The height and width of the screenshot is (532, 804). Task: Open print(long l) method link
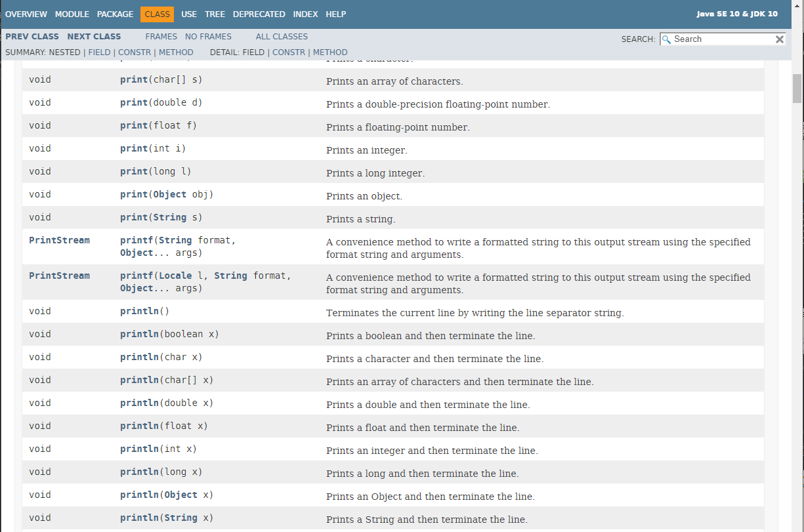point(134,172)
